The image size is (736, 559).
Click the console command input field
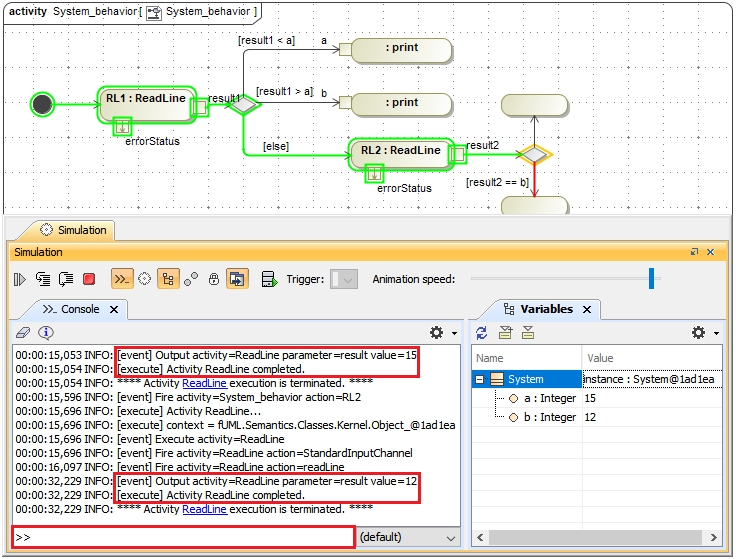point(185,537)
